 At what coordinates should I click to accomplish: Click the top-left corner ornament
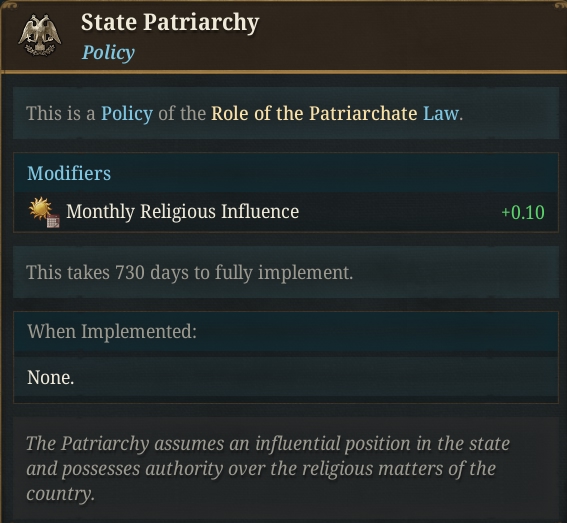tap(9, 5)
